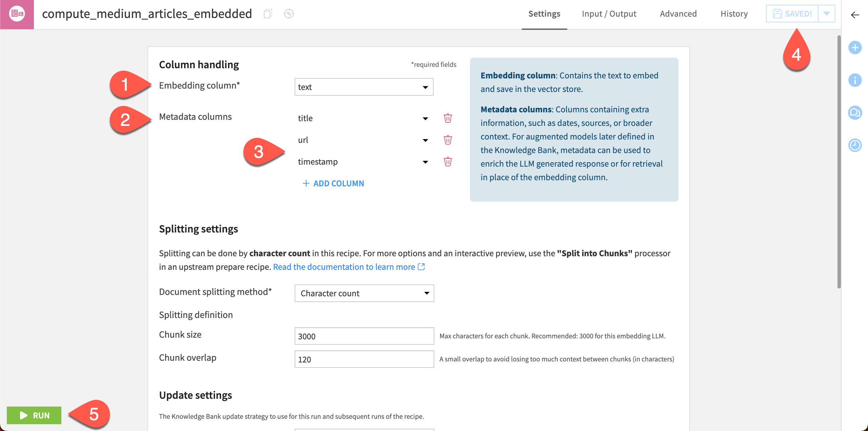Open the clock history icon in sidebar
868x431 pixels.
855,145
